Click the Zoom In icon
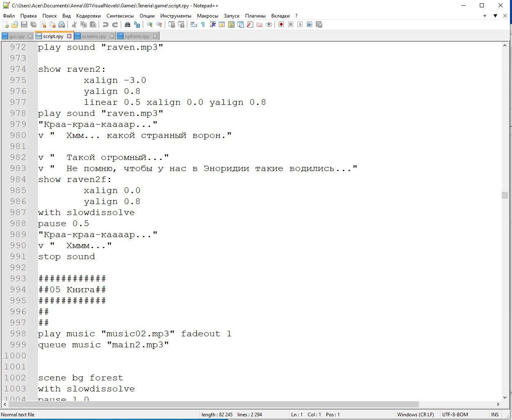Image resolution: width=512 pixels, height=420 pixels. pos(150,24)
